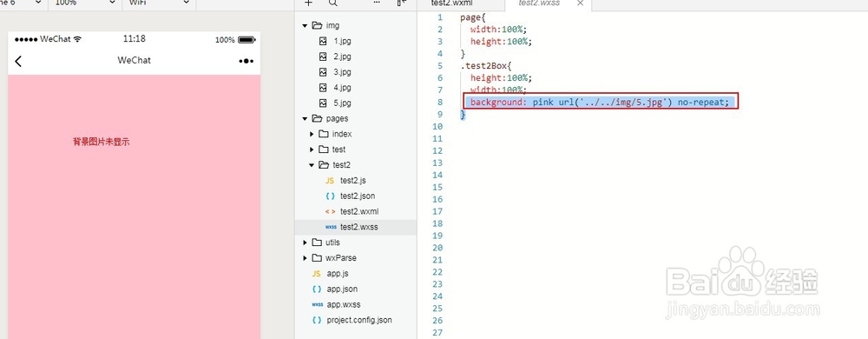Collapse the test2 folder
This screenshot has height=339, width=868.
coord(312,165)
